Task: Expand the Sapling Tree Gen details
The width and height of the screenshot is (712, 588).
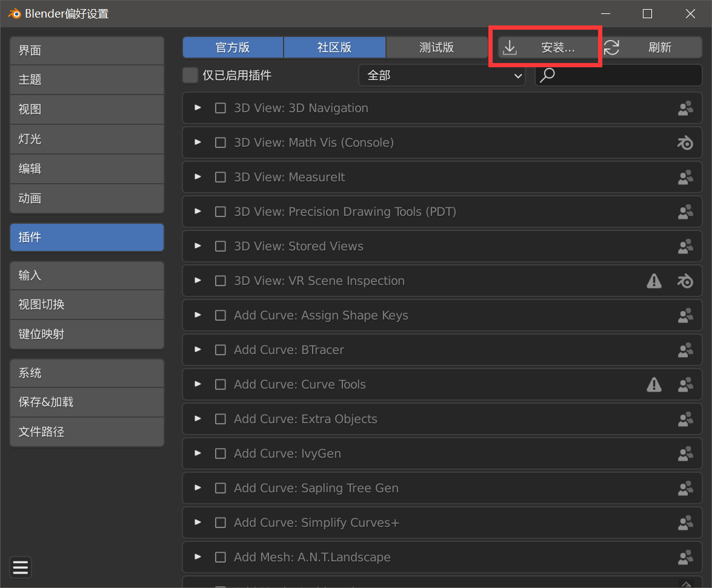Action: (198, 487)
